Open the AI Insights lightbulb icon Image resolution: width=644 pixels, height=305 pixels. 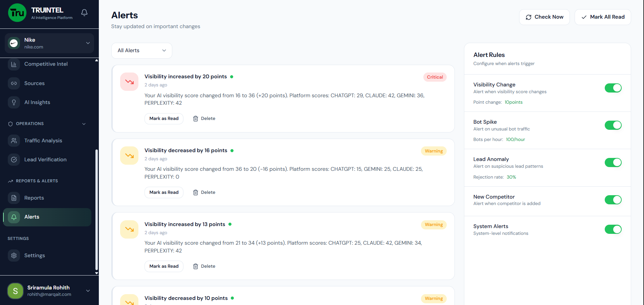[x=14, y=102]
